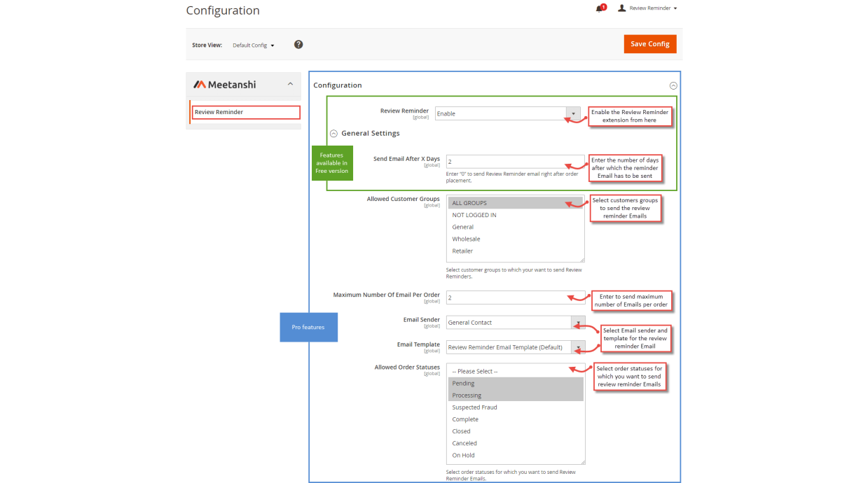The width and height of the screenshot is (868, 483).
Task: Select Processing order status
Action: click(x=515, y=395)
